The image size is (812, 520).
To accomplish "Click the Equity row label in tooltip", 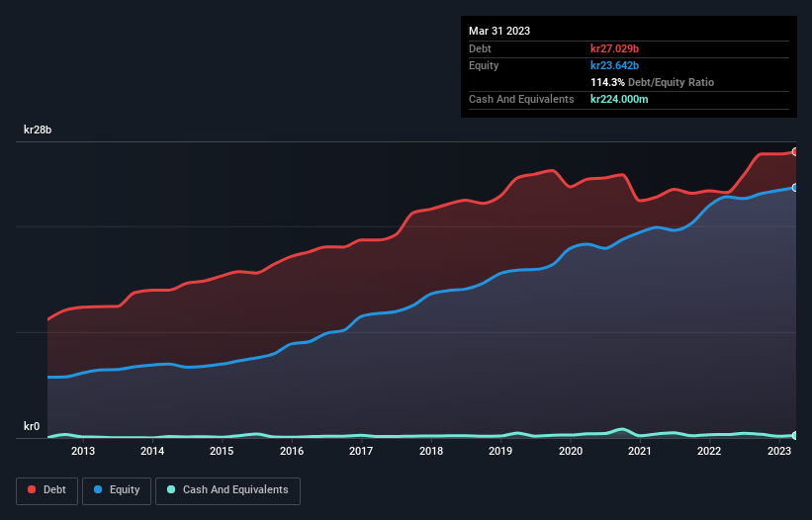I will point(484,65).
